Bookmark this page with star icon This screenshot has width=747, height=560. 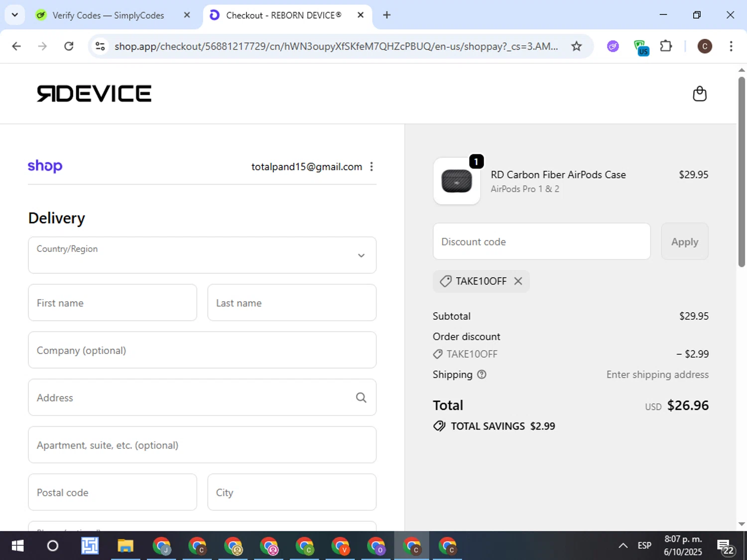point(576,46)
